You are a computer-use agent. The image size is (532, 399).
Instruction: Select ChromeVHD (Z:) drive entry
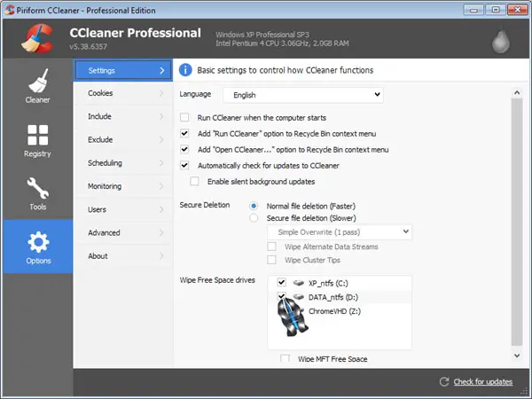[334, 311]
